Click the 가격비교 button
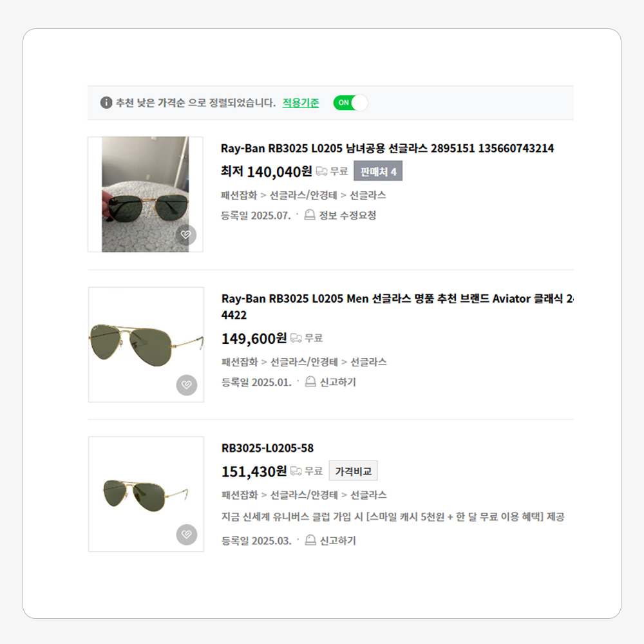Image resolution: width=644 pixels, height=644 pixels. point(353,471)
